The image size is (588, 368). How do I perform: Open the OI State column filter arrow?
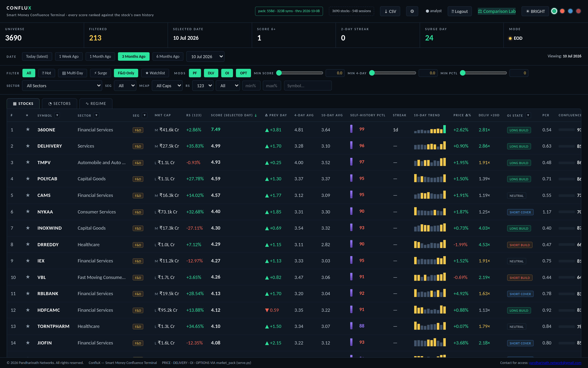click(528, 115)
